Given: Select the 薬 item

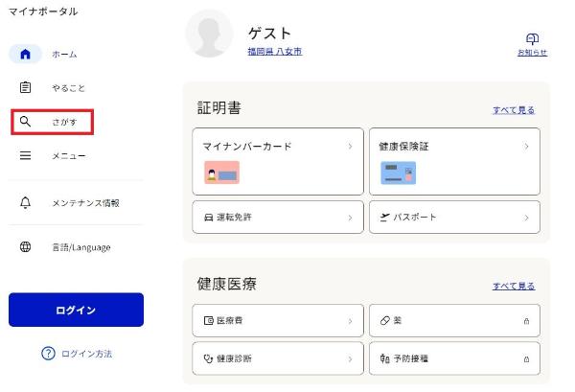Looking at the screenshot, I should [453, 321].
